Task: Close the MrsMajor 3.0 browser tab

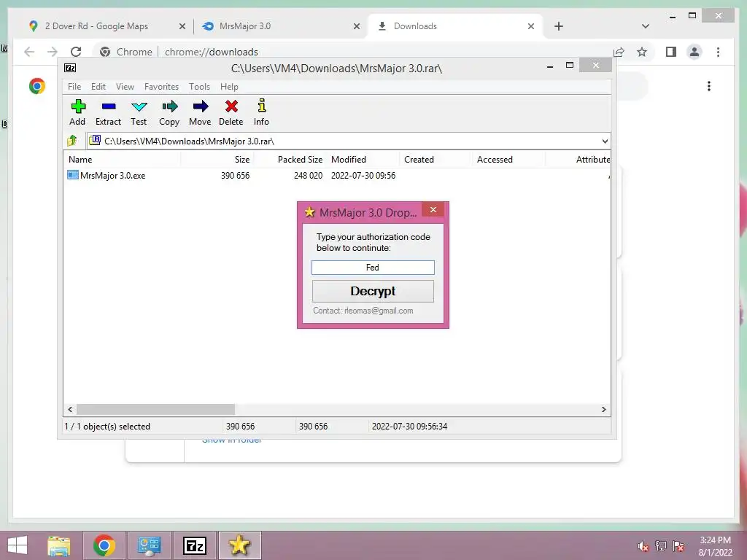Action: [x=356, y=26]
